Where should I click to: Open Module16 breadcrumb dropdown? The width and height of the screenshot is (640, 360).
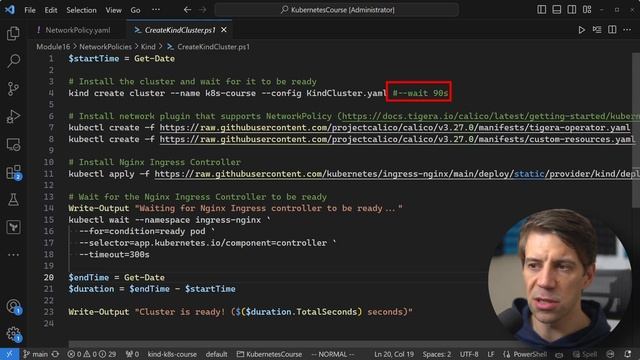[x=53, y=47]
